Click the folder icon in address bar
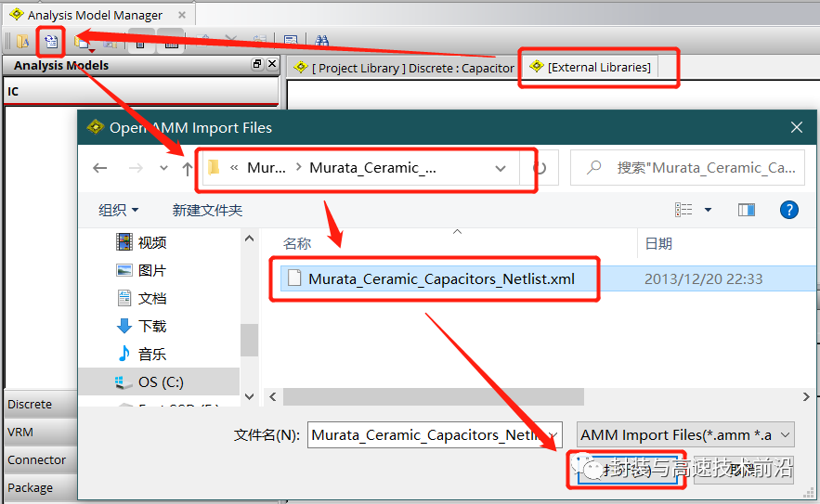 pos(214,167)
